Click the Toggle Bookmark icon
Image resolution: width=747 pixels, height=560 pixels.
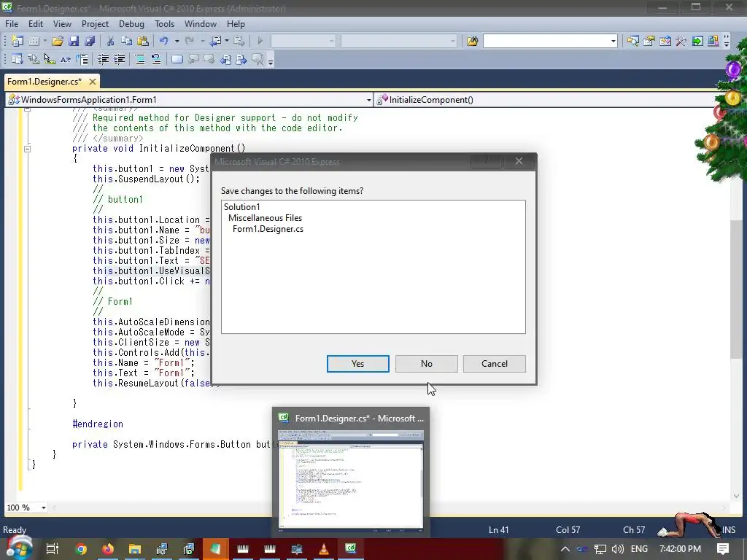tap(177, 60)
